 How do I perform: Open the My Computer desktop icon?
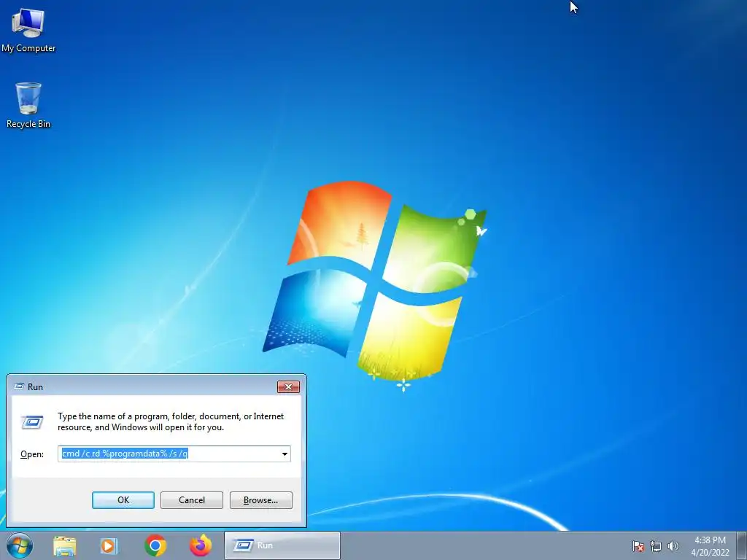tap(28, 31)
